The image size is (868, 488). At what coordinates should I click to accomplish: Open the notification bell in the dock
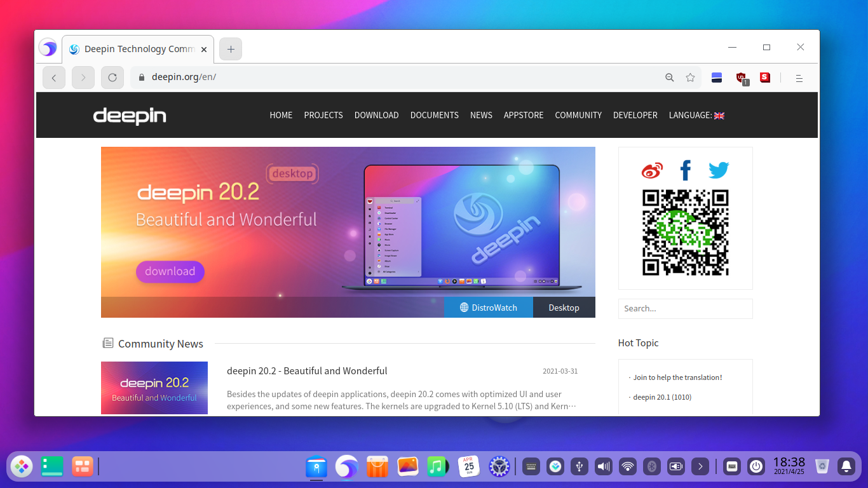pyautogui.click(x=846, y=466)
